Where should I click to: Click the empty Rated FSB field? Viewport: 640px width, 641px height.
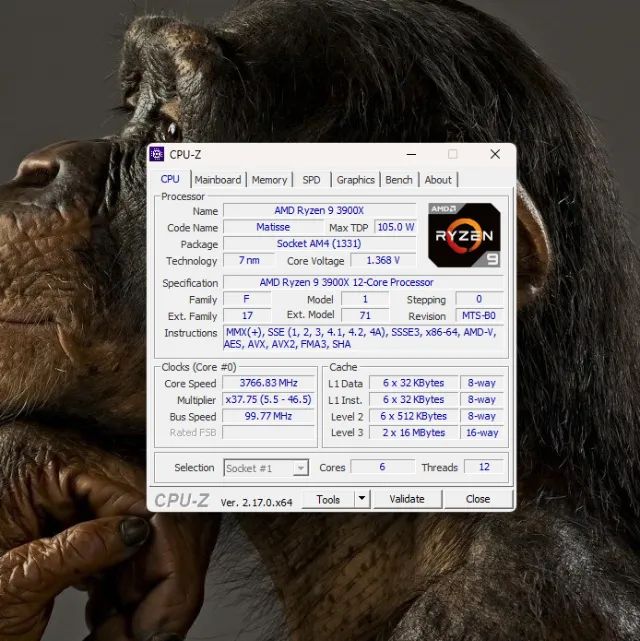(x=269, y=433)
